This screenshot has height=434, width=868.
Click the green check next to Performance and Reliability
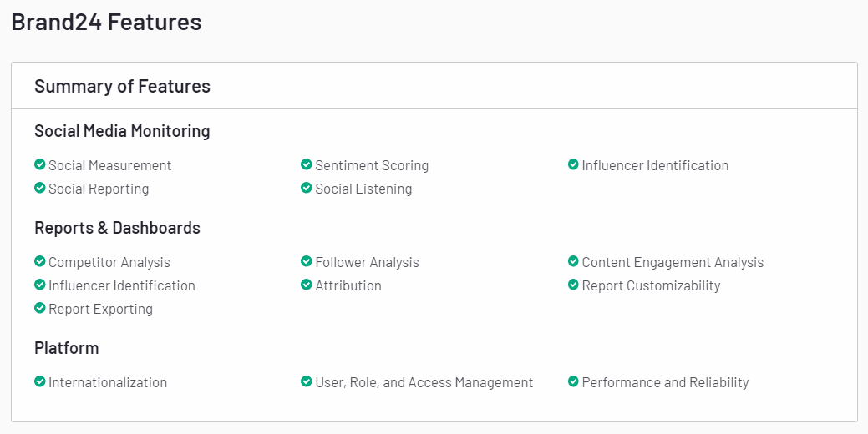tap(573, 381)
